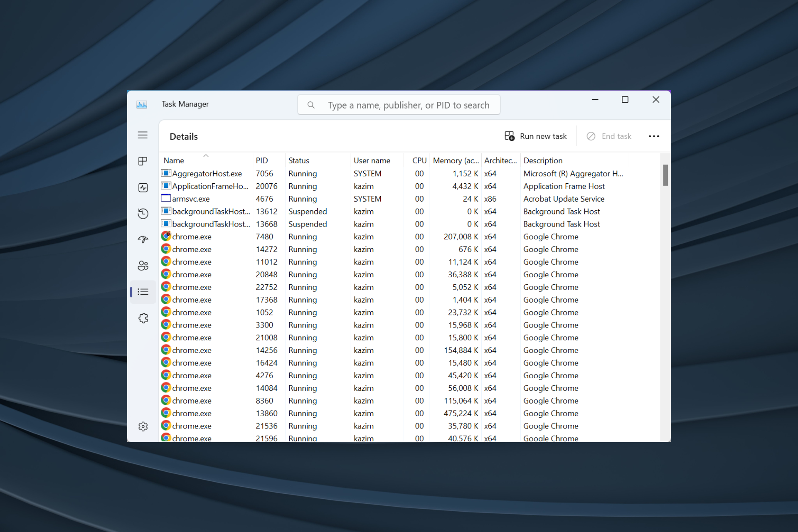The width and height of the screenshot is (798, 532).
Task: Select chrome.exe with PID 21008
Action: (x=192, y=338)
